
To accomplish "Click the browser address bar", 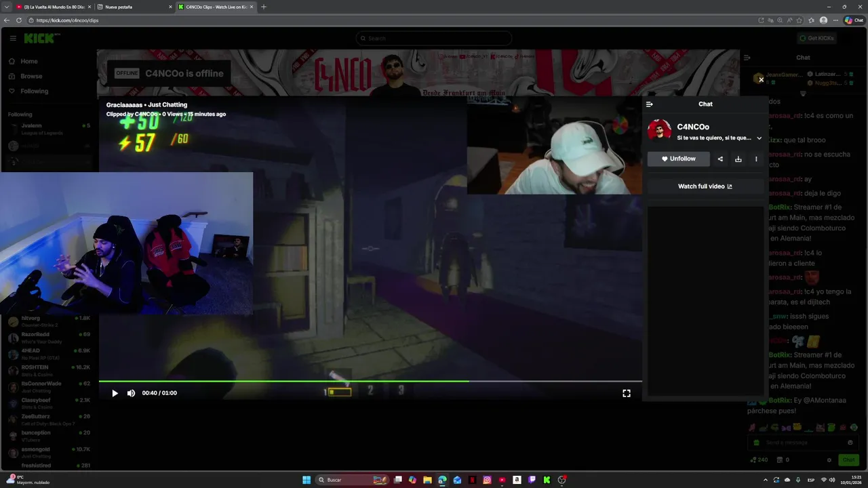I will click(393, 20).
